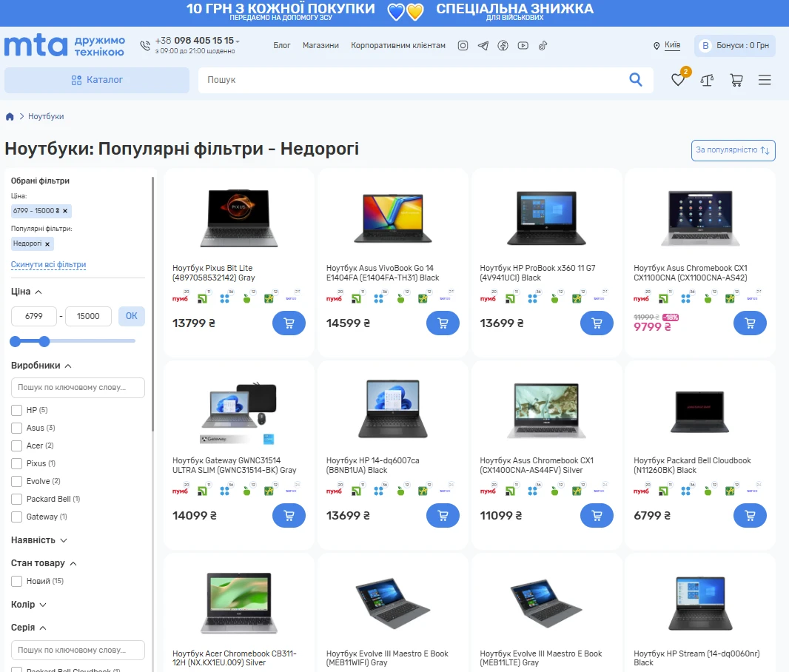
Task: Click the right price slider handle
Action: [44, 341]
